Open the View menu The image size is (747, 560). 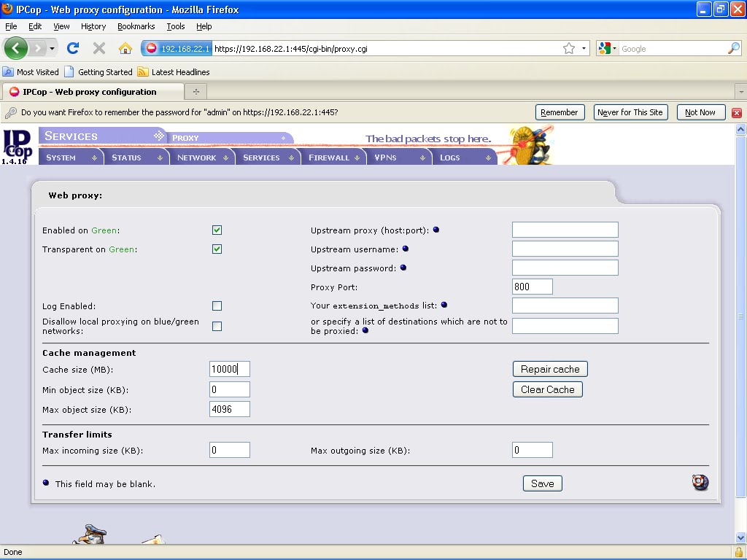61,26
